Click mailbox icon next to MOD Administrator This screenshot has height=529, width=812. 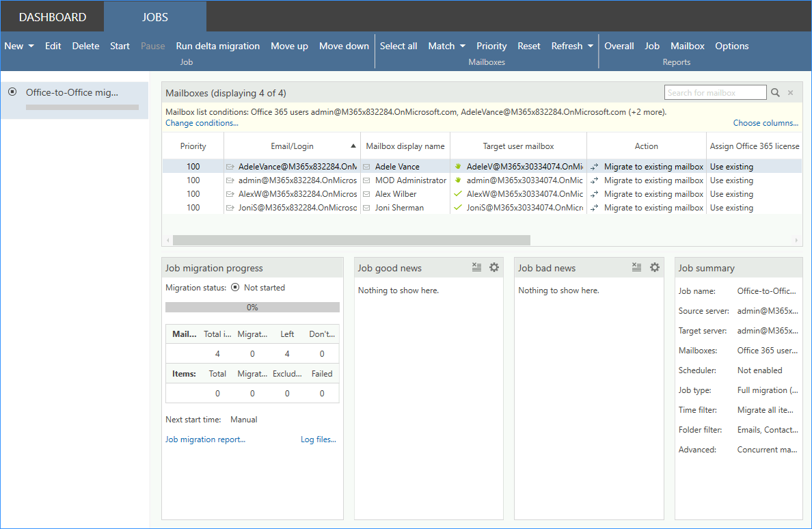click(x=366, y=180)
